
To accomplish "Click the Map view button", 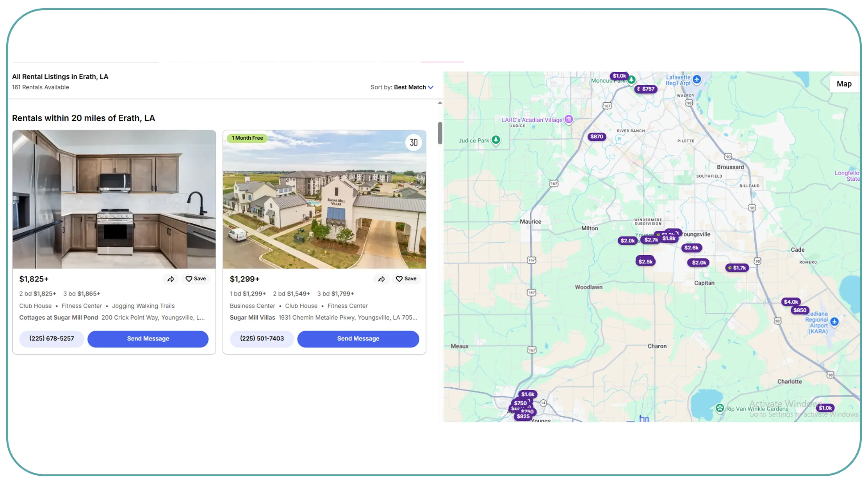I will pyautogui.click(x=844, y=84).
